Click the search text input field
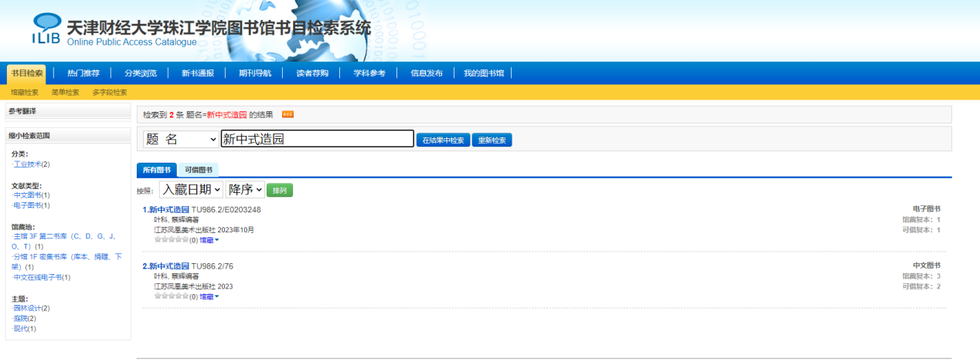The width and height of the screenshot is (980, 362). [x=317, y=139]
